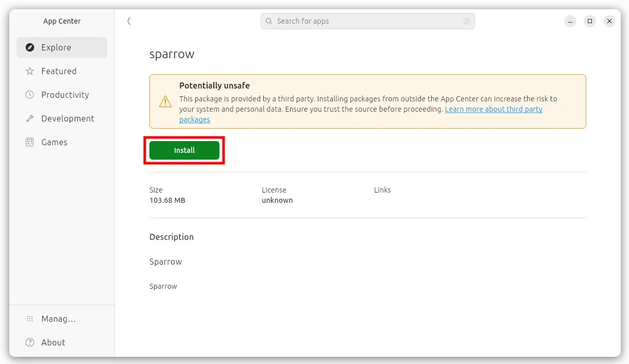Select the Productivity category label
The height and width of the screenshot is (364, 629).
tap(65, 95)
